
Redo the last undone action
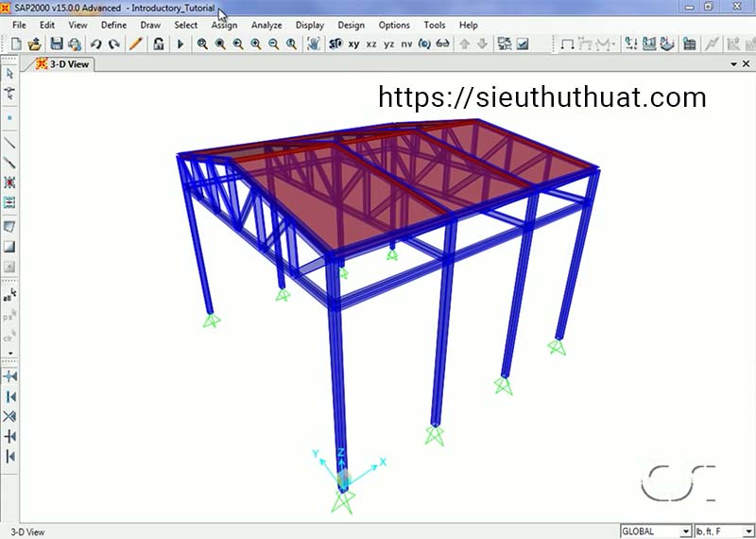(x=113, y=44)
